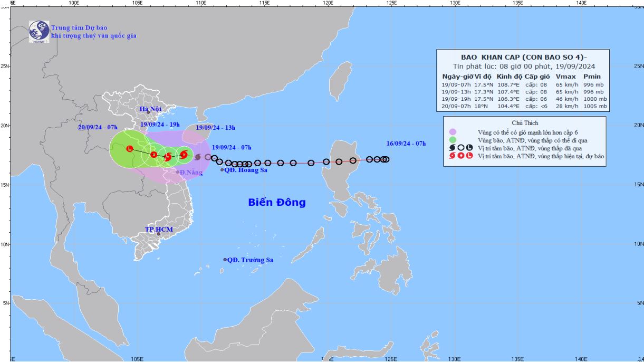Screen dimensions: 644x362
Task: Click the NCHMF forecasting center logo
Action: [x=39, y=32]
